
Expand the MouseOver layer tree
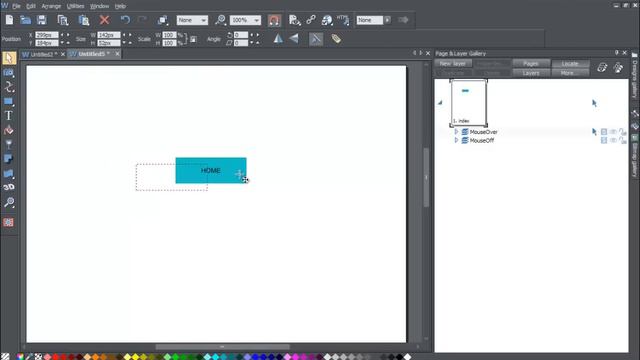[456, 132]
